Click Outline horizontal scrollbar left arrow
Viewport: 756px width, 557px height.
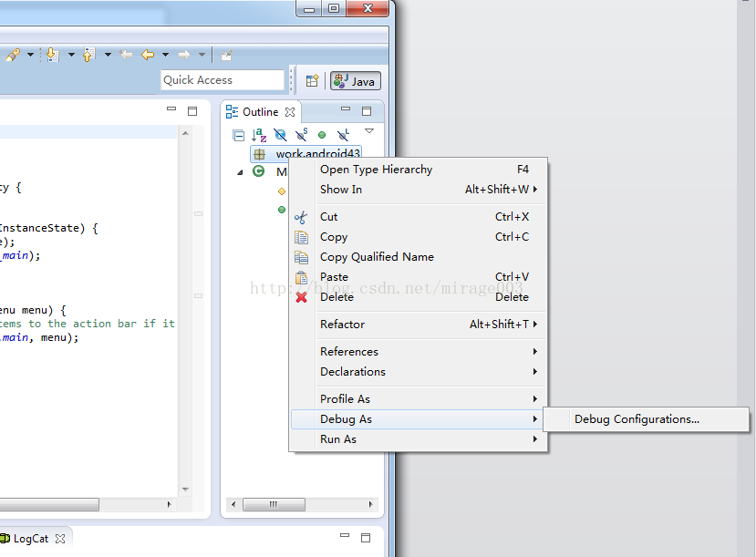pyautogui.click(x=233, y=504)
